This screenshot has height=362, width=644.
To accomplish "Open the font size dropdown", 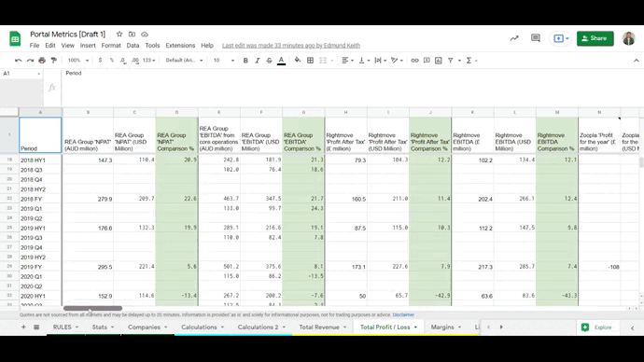I will pyautogui.click(x=223, y=61).
